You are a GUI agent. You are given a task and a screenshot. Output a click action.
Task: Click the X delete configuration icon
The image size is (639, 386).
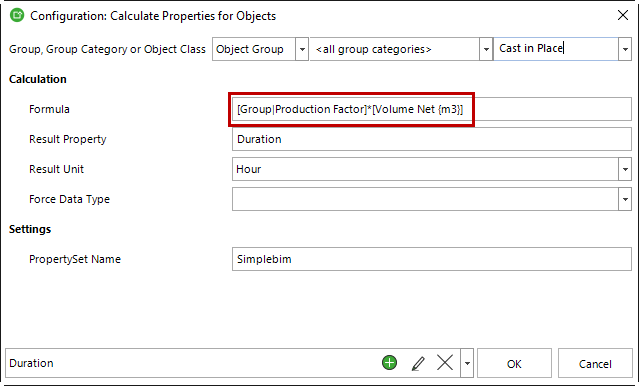coord(445,362)
